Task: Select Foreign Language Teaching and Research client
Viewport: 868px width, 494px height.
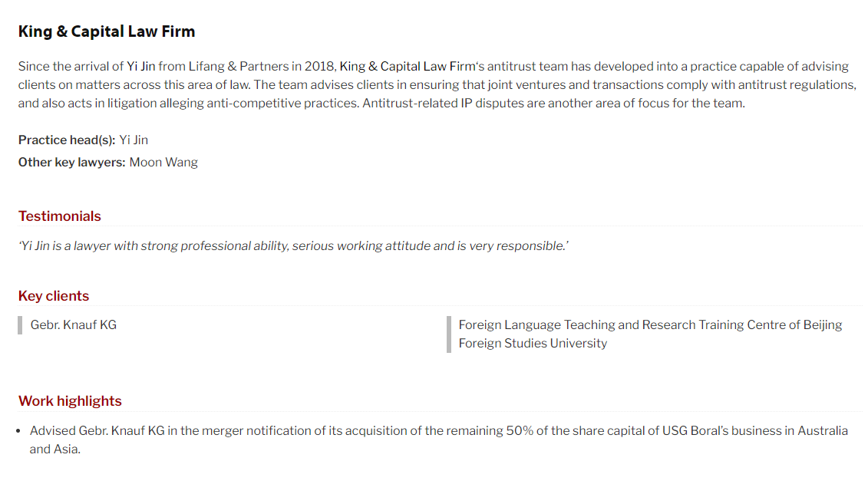Action: (x=651, y=334)
